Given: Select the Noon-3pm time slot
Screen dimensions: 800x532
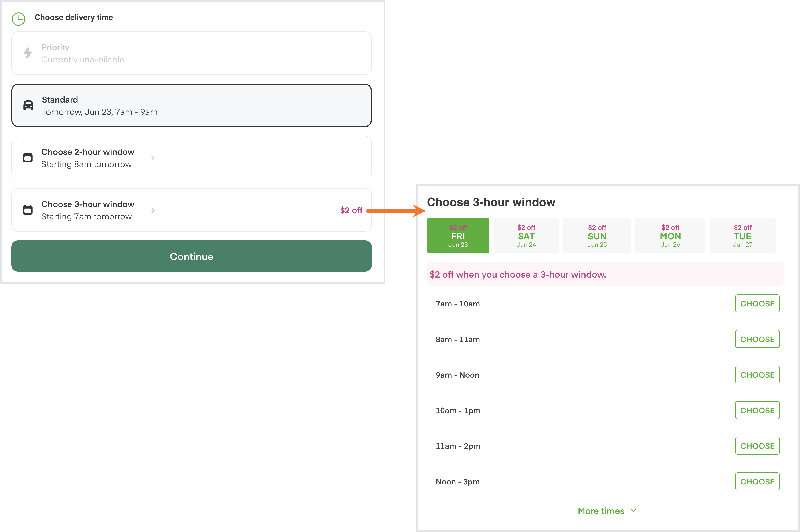Looking at the screenshot, I should click(x=757, y=482).
